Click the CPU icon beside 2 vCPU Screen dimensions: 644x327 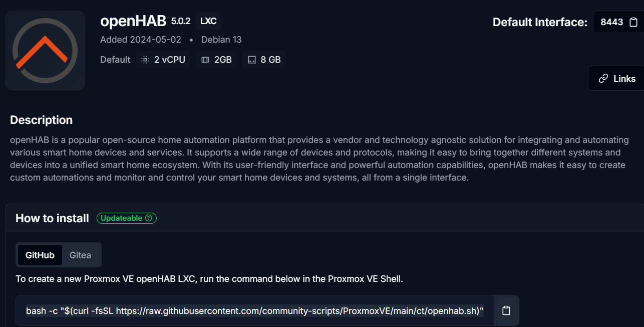(x=145, y=60)
